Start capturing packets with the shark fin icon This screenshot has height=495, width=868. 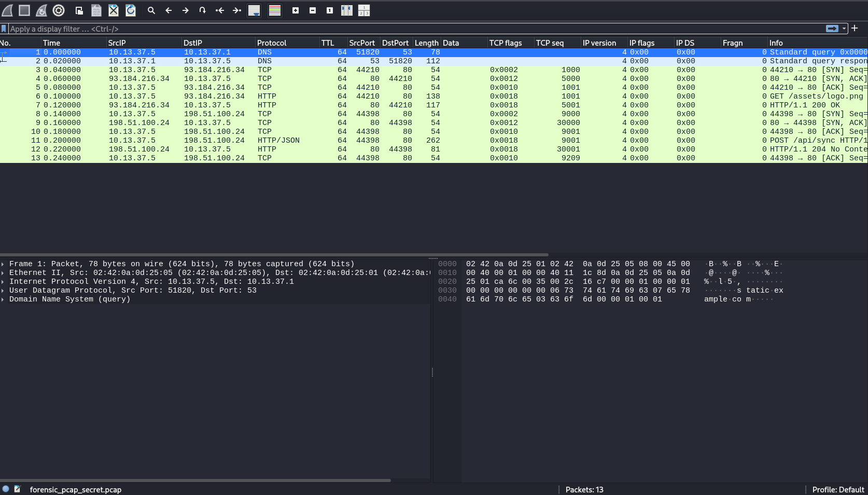pyautogui.click(x=8, y=10)
